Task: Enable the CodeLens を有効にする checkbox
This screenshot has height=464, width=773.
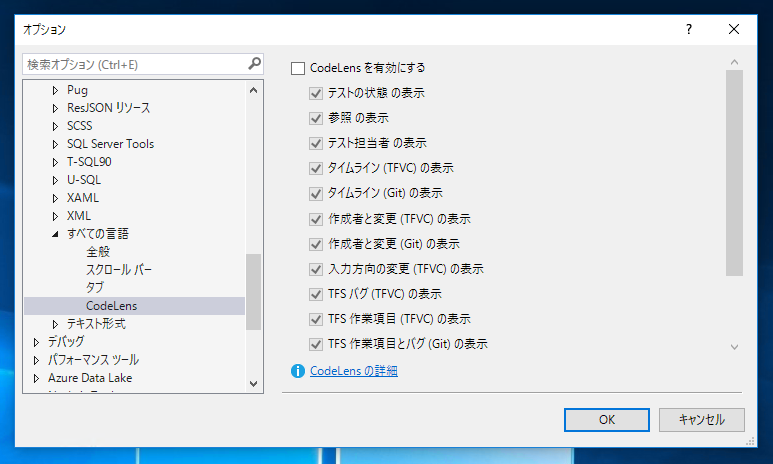Action: click(x=298, y=69)
